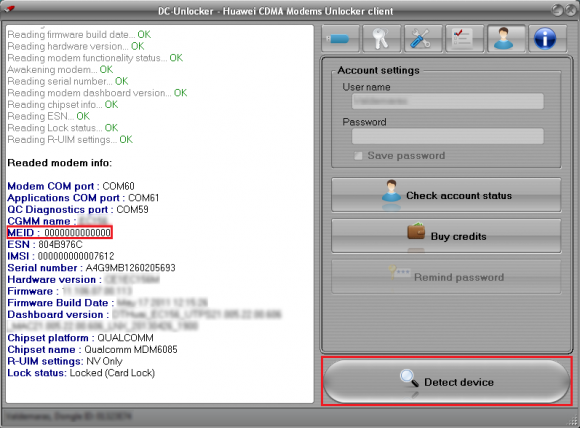Close the DC-Unlocker window
580x428 pixels.
pyautogui.click(x=571, y=10)
